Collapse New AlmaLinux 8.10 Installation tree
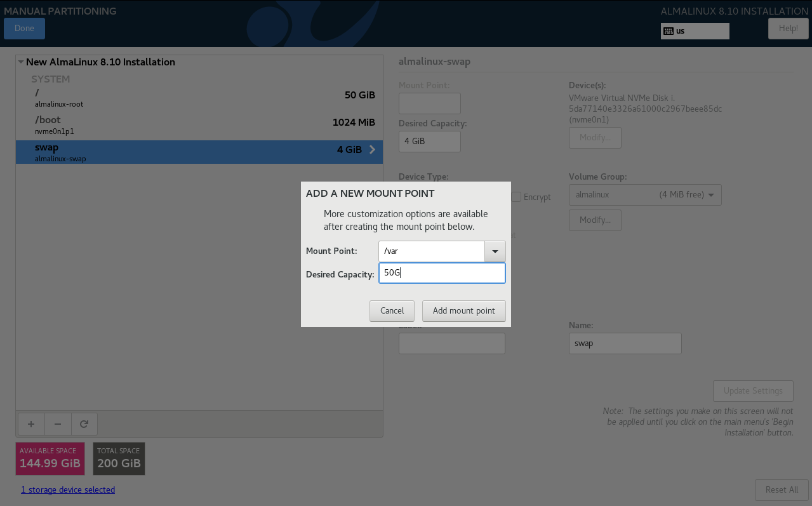Viewport: 812px width, 506px height. point(21,62)
